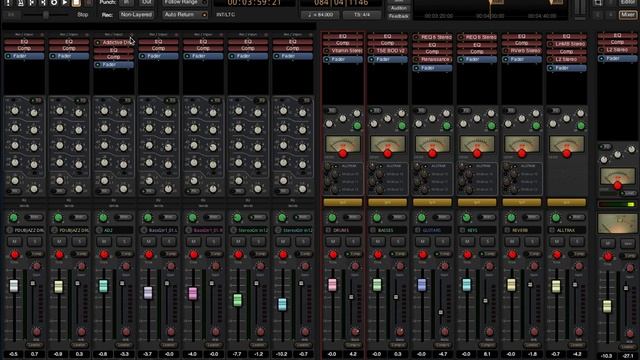Click the play triangle in top transport
This screenshot has width=640, height=360.
click(64, 2)
